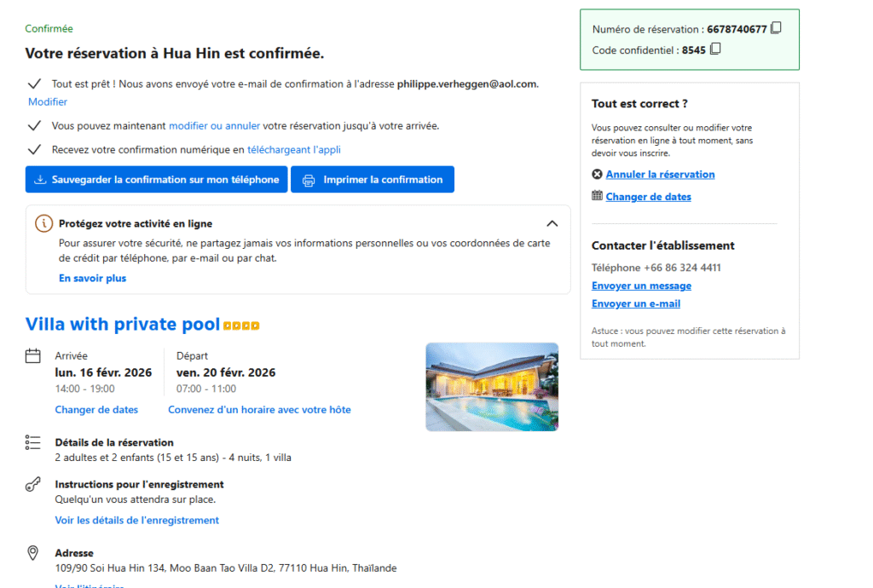Copy the reservation number with copy icon

pyautogui.click(x=776, y=28)
